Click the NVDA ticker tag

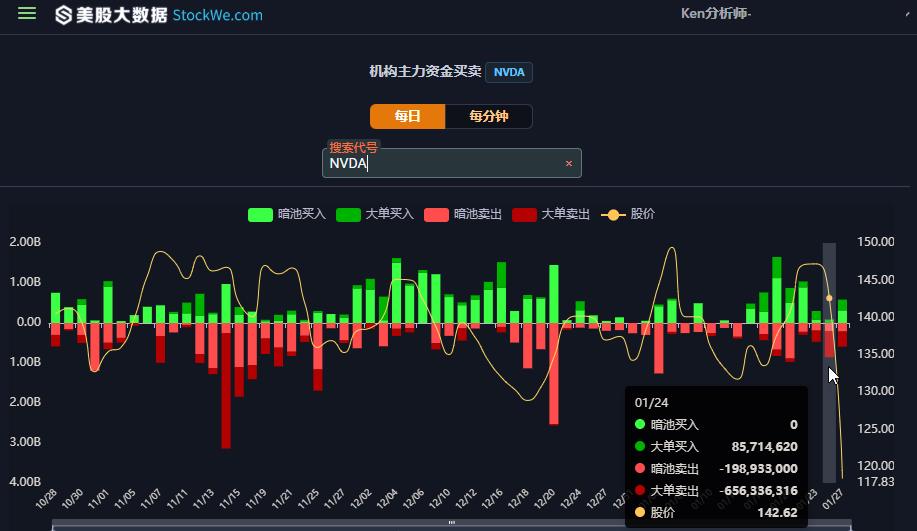(x=509, y=73)
